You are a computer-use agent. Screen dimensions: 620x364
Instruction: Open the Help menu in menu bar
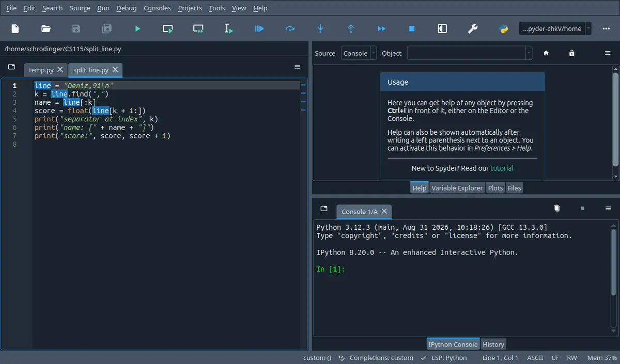[260, 8]
